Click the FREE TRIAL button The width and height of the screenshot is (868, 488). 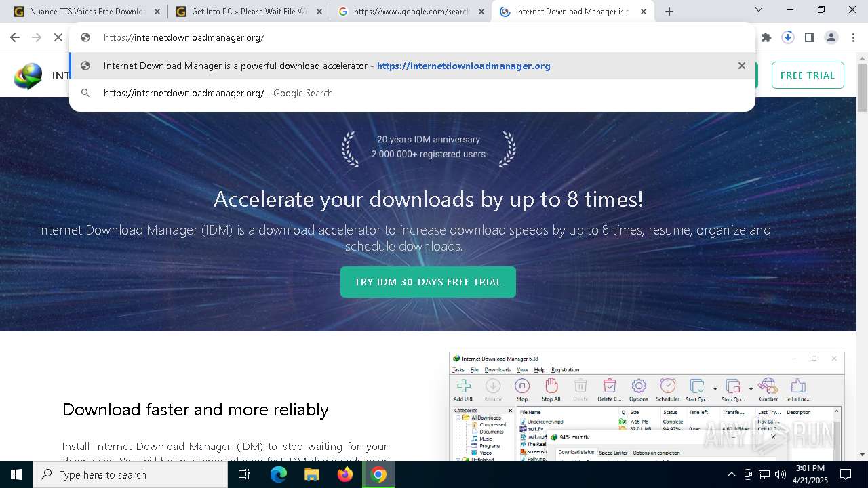pos(808,75)
